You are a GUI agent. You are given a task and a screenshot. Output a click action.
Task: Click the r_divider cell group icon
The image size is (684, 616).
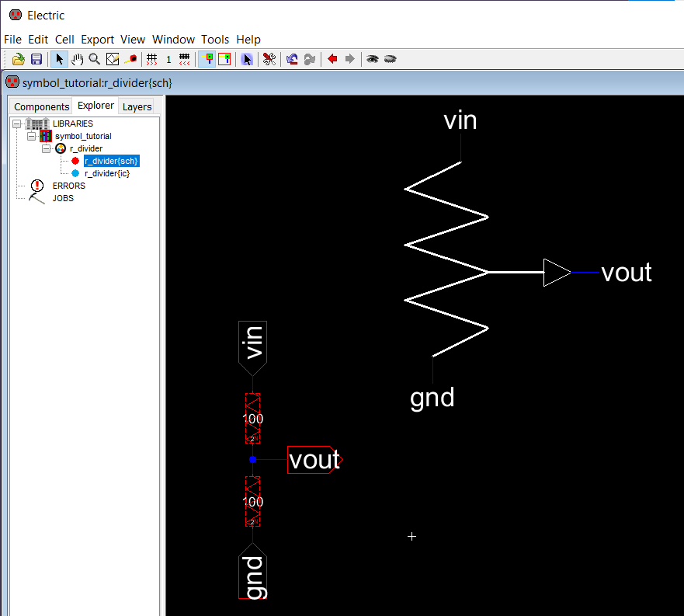point(61,149)
